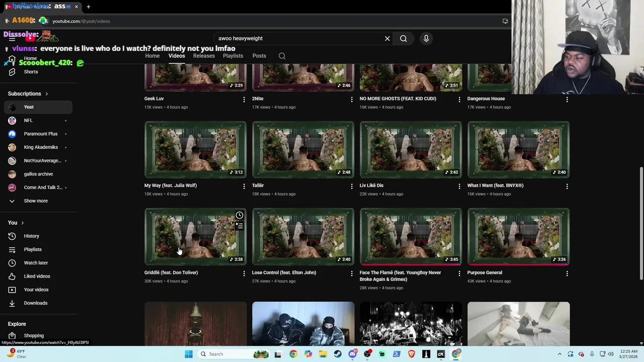Open three-dot menu for NO MORE GHOSTS
This screenshot has width=644, height=362.
point(459,100)
